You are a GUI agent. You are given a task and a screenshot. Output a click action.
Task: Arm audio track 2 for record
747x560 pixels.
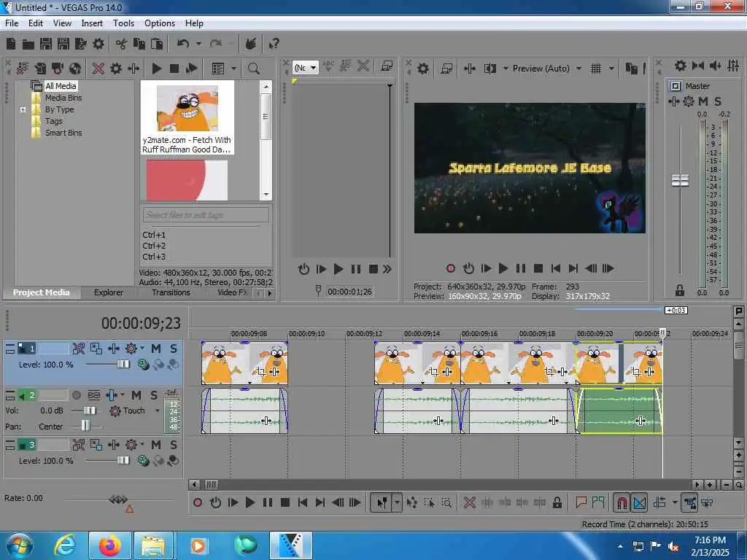(x=76, y=394)
